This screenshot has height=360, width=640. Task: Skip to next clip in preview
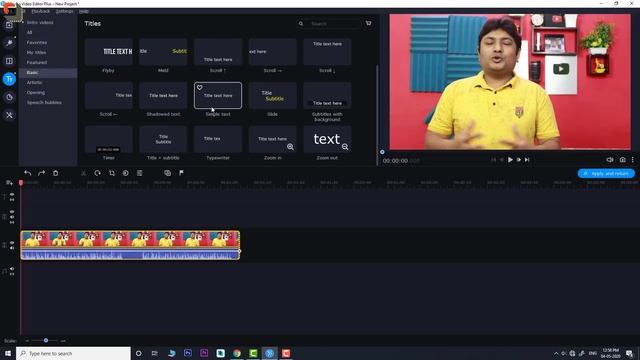527,160
